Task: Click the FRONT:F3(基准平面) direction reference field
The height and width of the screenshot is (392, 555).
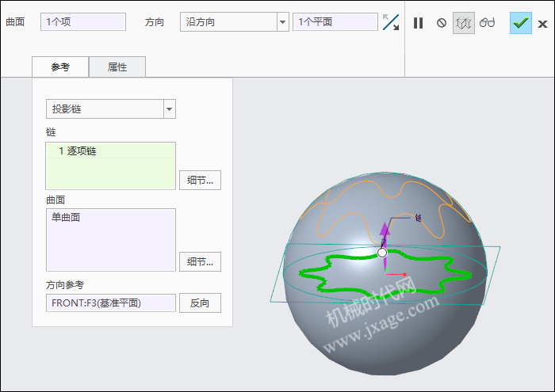Action: tap(111, 303)
